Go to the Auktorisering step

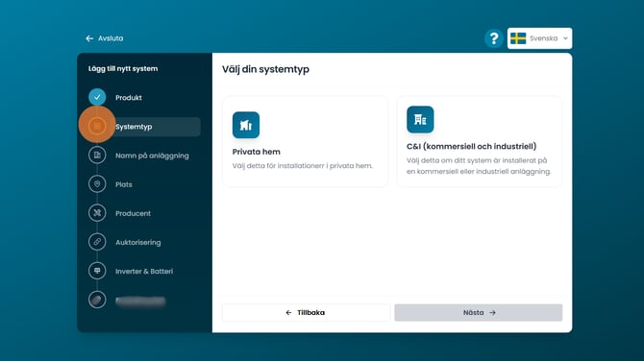coord(138,243)
